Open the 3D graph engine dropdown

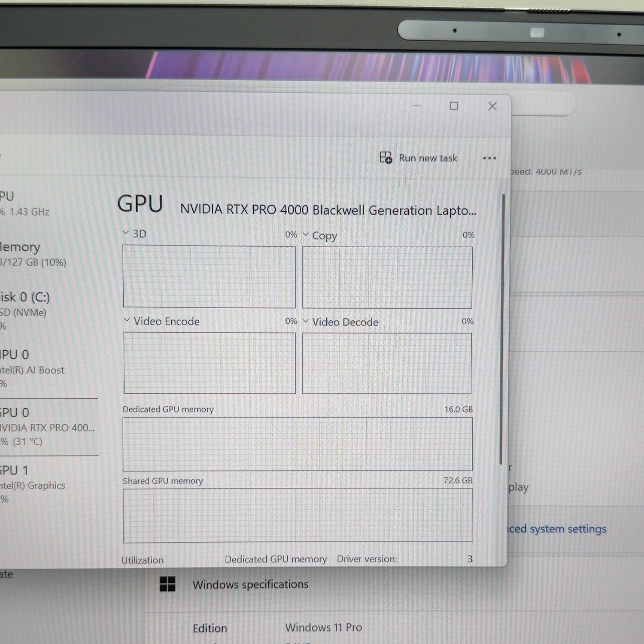click(x=126, y=233)
